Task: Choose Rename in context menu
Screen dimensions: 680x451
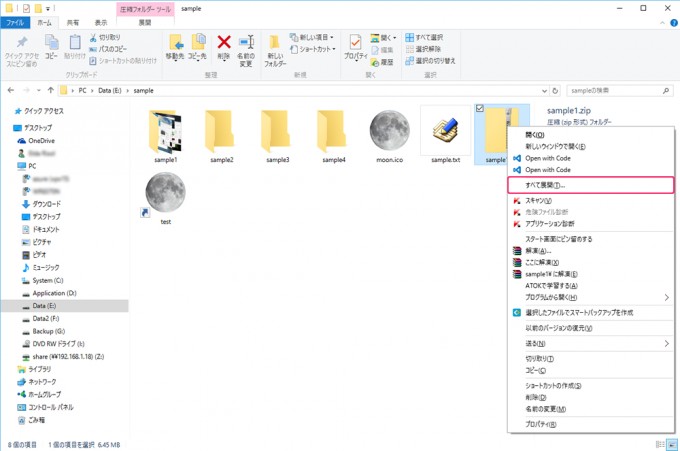Action: (591, 409)
